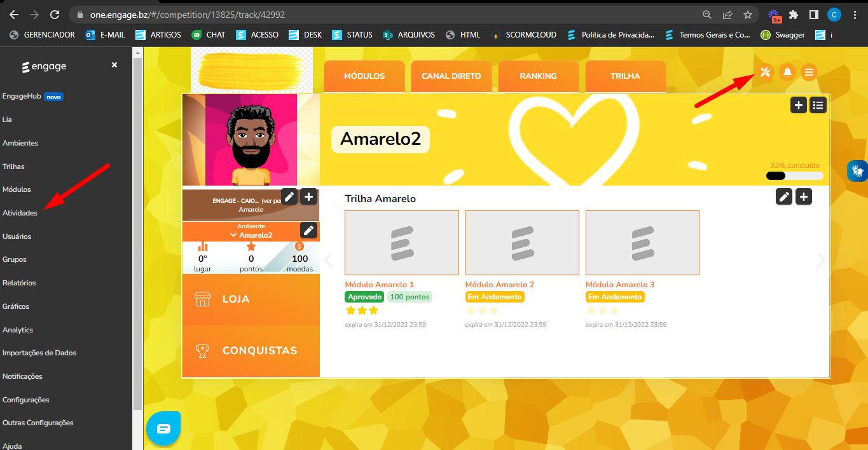Reload the page in Chrome
The image size is (868, 450).
pyautogui.click(x=55, y=14)
